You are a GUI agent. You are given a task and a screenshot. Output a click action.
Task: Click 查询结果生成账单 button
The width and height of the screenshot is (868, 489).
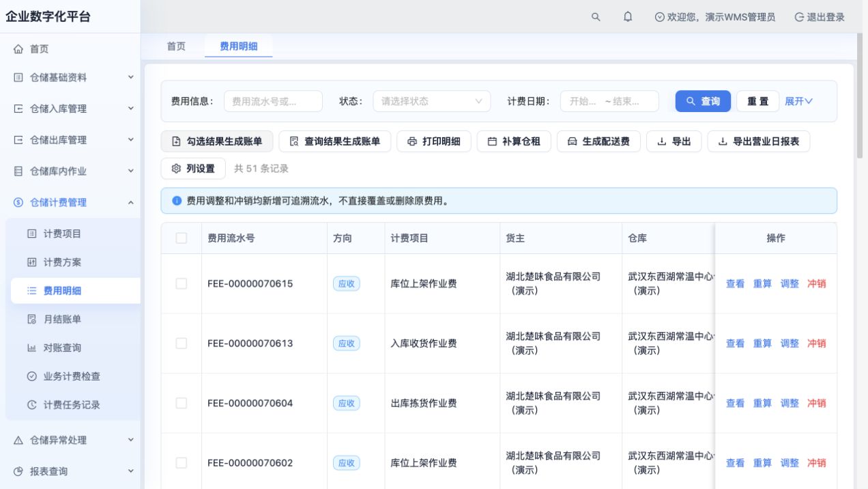[x=334, y=141]
